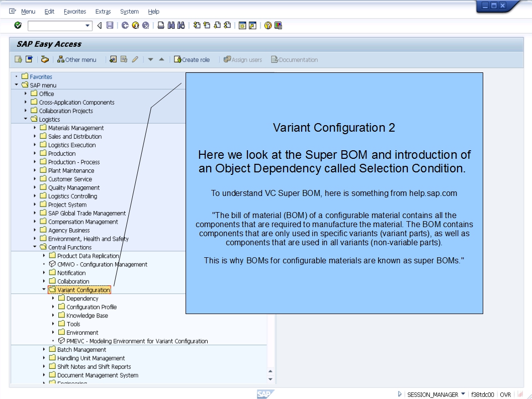Expand the Materials Management node

tap(35, 128)
